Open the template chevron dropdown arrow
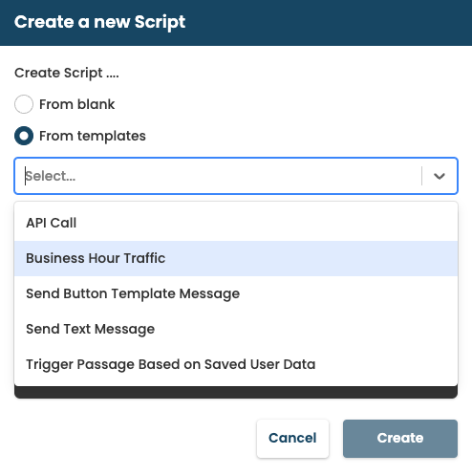472x476 pixels. coord(440,176)
